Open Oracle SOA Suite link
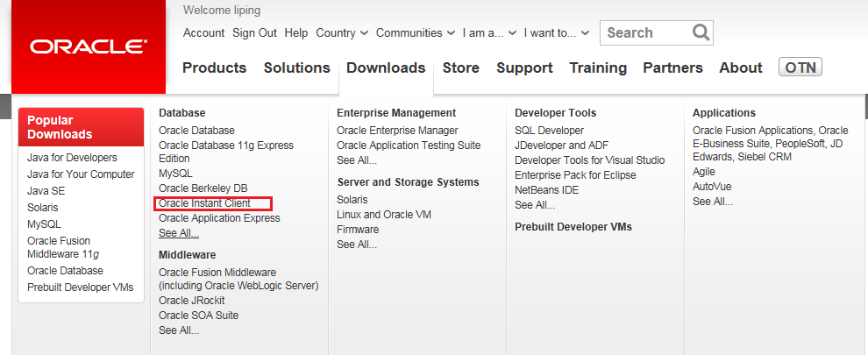Screen dimensions: 868x355 pos(199,316)
